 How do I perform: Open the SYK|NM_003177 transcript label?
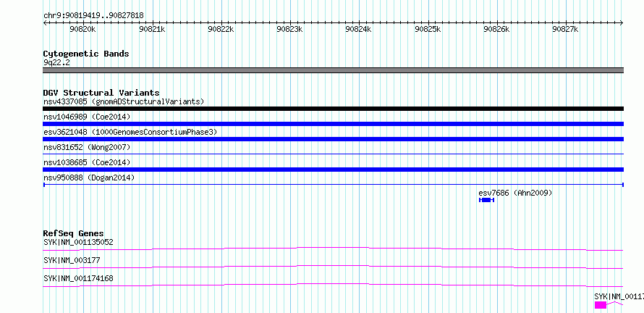point(72,260)
